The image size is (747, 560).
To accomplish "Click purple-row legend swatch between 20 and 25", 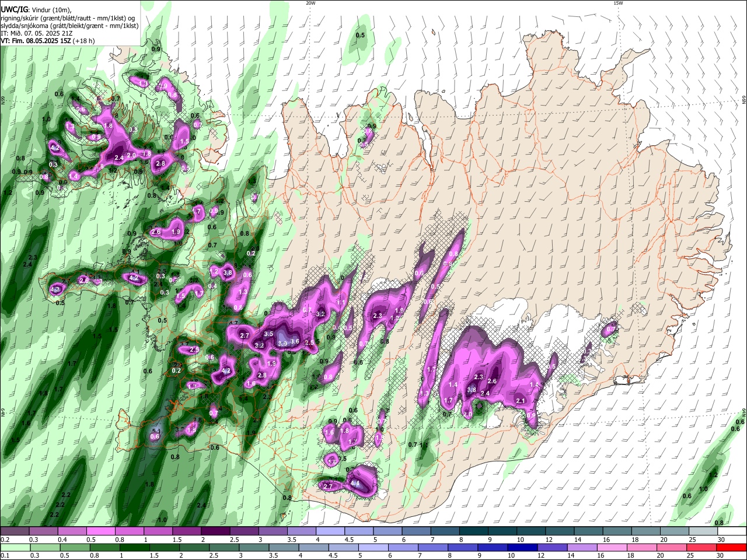I will 673,531.
